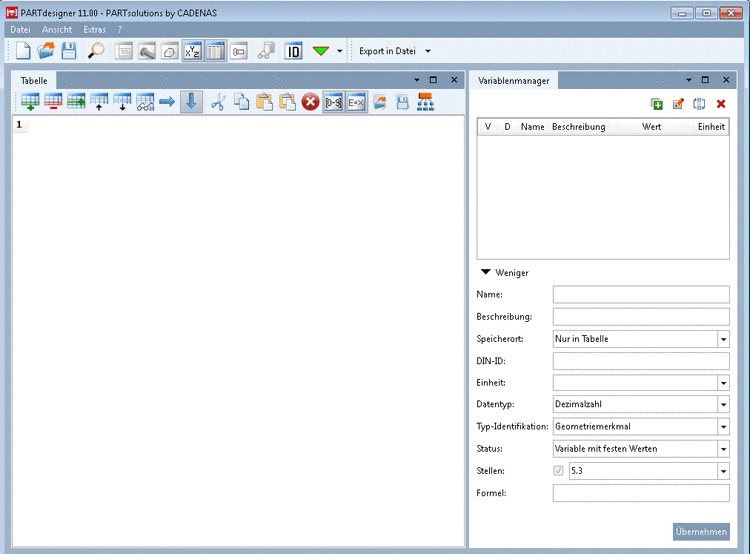Open the ? help menu
The width and height of the screenshot is (750, 554).
(x=120, y=30)
